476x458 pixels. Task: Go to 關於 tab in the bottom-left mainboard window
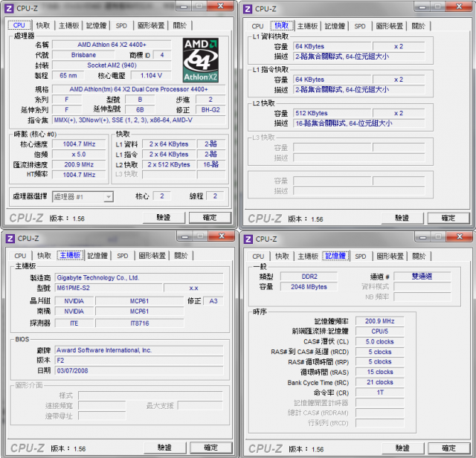pos(181,256)
